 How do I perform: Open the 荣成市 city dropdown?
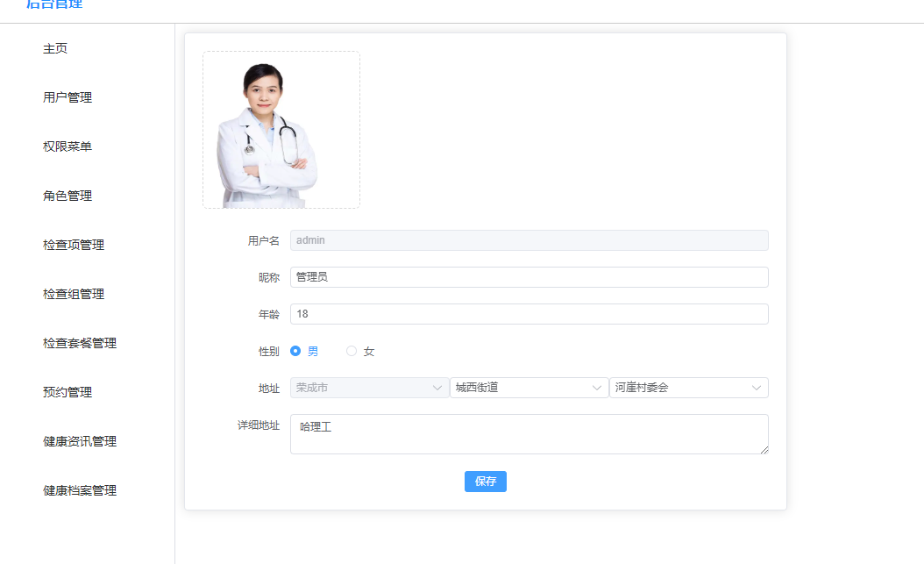(368, 388)
